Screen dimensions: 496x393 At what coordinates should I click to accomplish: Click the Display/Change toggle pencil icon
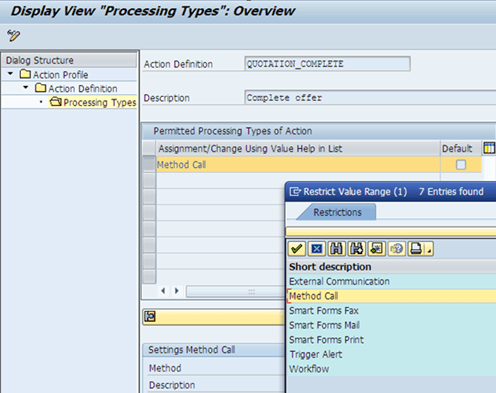[14, 35]
